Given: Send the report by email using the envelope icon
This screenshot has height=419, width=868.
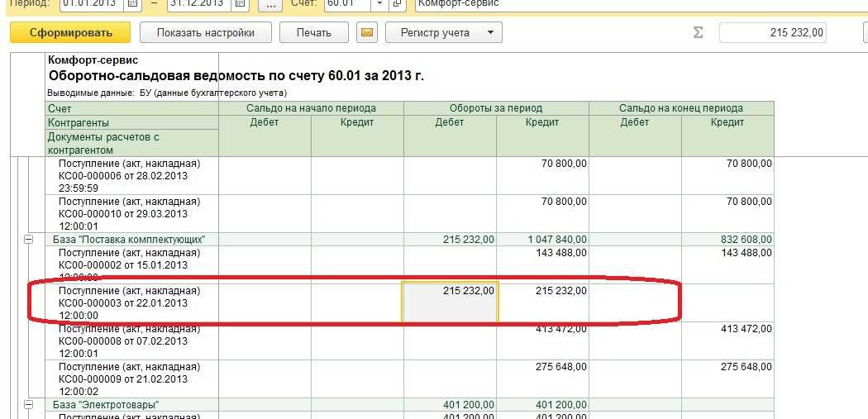Looking at the screenshot, I should (x=366, y=33).
